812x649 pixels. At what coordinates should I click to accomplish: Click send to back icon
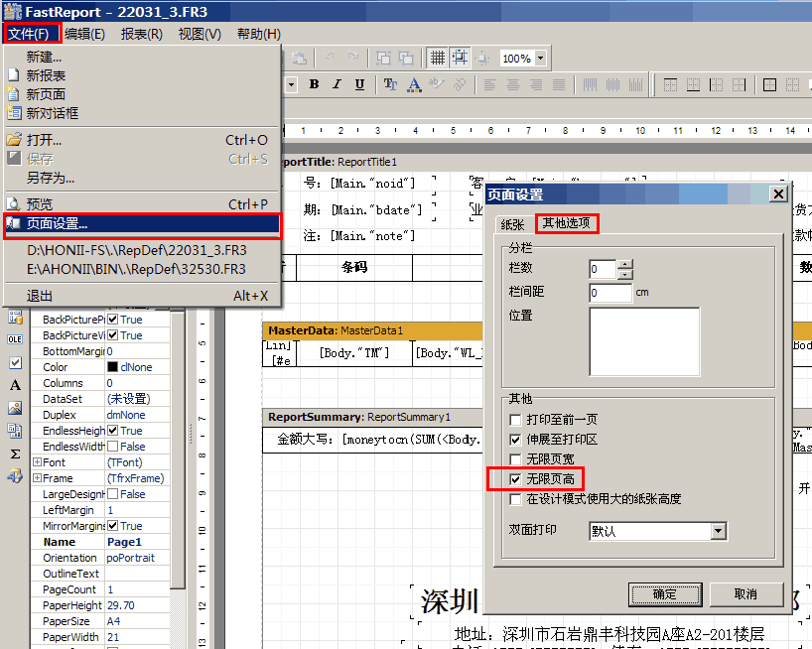pos(406,58)
